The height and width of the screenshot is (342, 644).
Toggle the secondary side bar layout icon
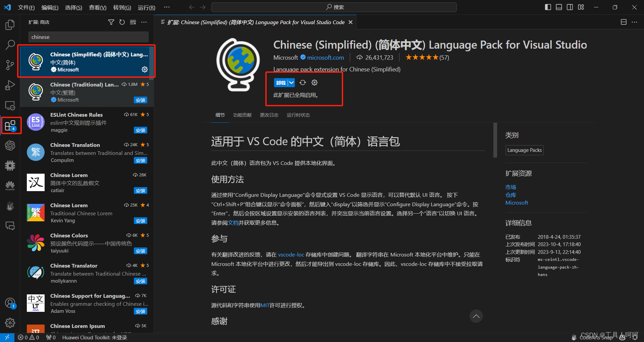tap(570, 7)
